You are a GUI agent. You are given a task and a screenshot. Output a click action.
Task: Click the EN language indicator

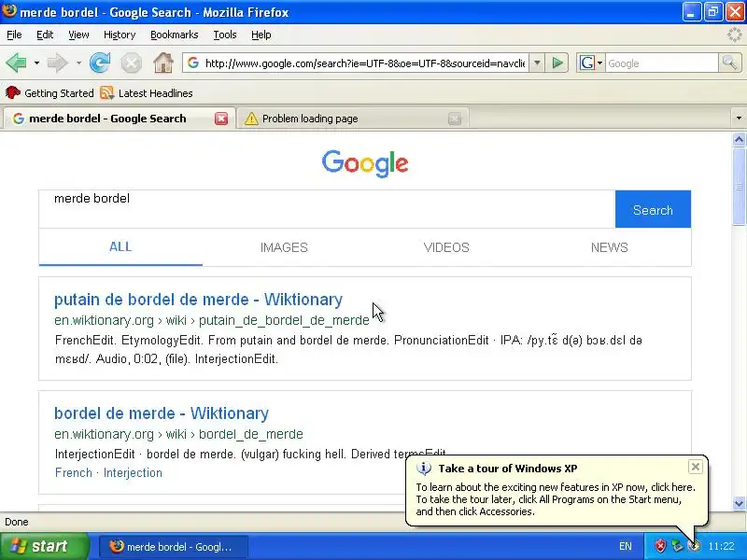pos(625,546)
